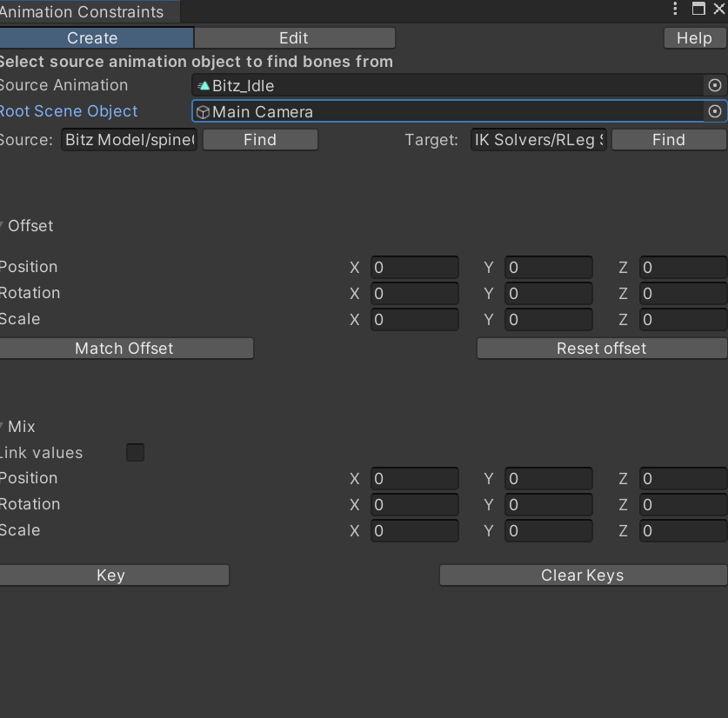
Task: Click the Source path text field
Action: click(129, 140)
